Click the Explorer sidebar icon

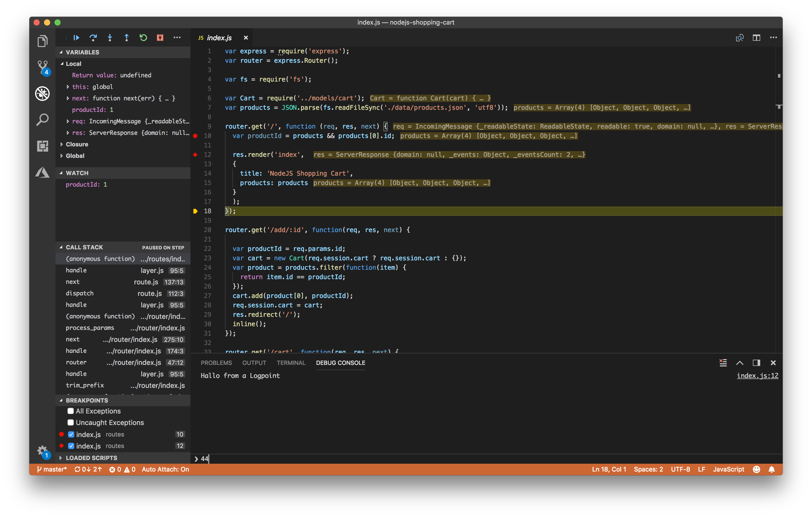[43, 41]
